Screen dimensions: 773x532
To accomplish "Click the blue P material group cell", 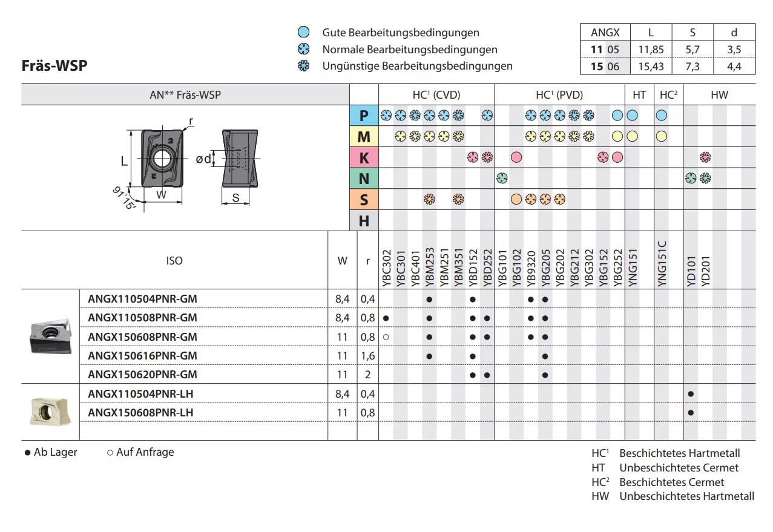I will coord(364,116).
